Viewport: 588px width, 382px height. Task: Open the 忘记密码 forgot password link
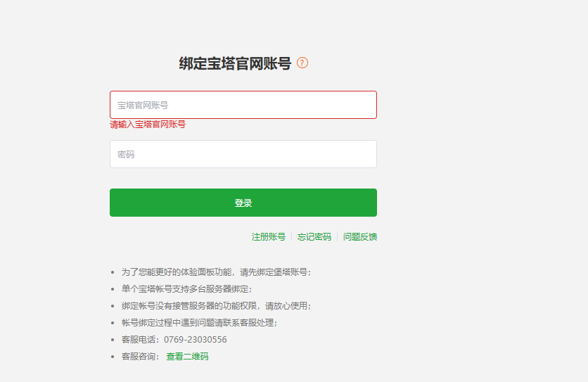(314, 237)
